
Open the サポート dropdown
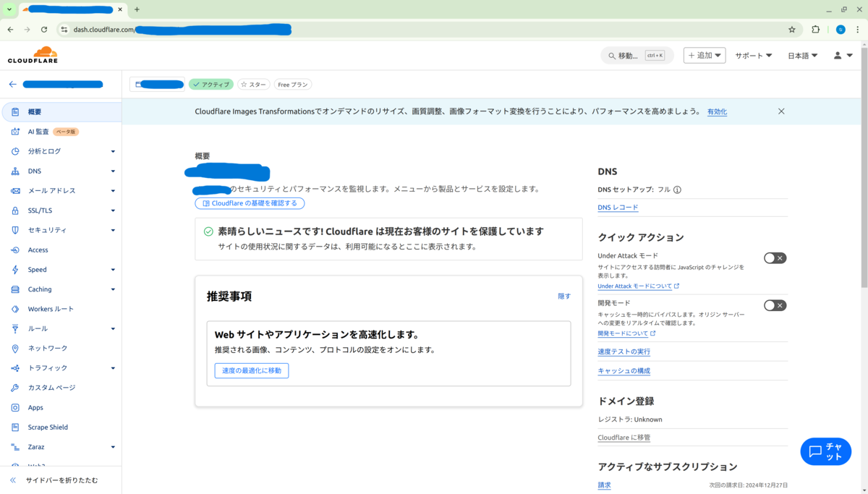[x=754, y=56]
